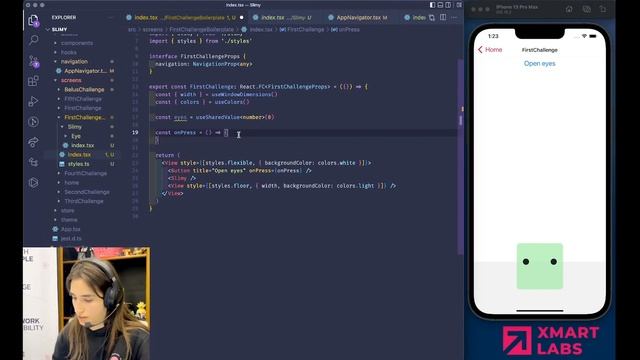The height and width of the screenshot is (360, 640).
Task: Open AppNavigator file in explorer tree
Action: 85,71
